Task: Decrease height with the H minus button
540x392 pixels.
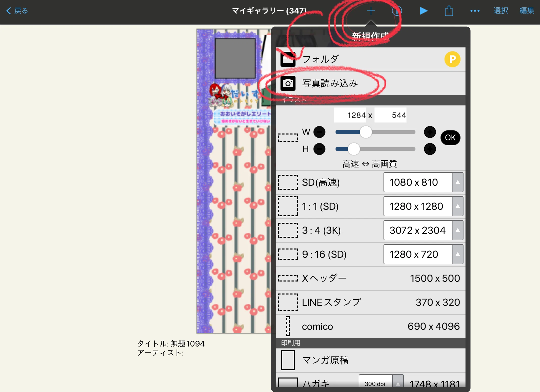Action: [x=319, y=149]
